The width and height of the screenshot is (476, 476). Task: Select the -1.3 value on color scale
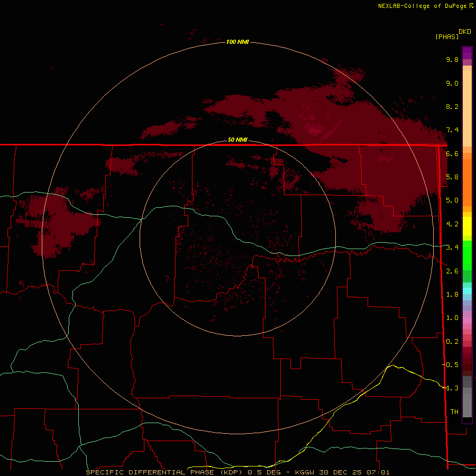coord(450,388)
